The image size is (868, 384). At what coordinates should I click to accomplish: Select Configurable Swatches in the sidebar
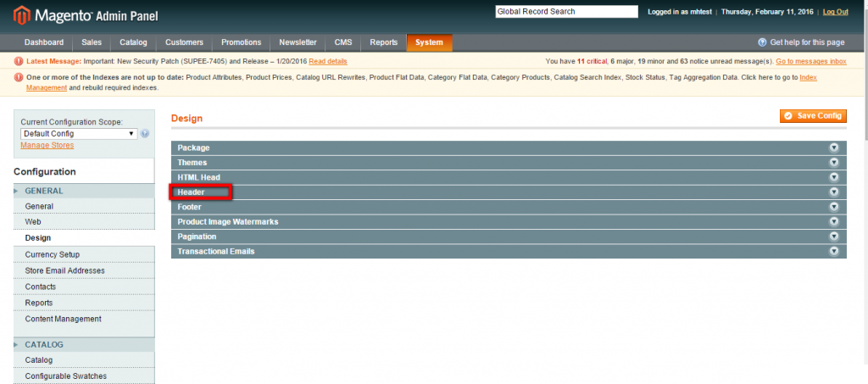[x=84, y=376]
